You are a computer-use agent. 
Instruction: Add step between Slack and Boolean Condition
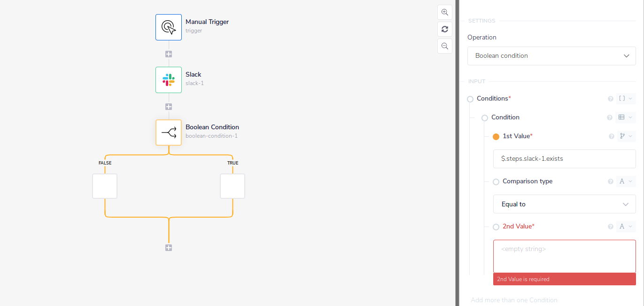click(169, 107)
